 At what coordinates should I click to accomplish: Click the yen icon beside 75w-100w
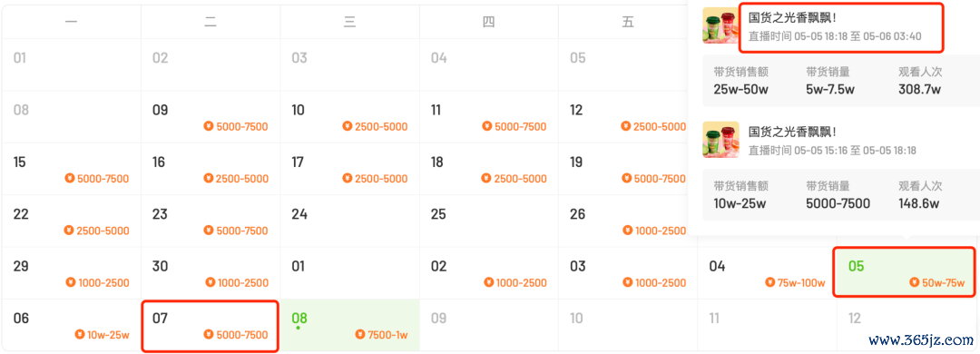click(x=769, y=282)
